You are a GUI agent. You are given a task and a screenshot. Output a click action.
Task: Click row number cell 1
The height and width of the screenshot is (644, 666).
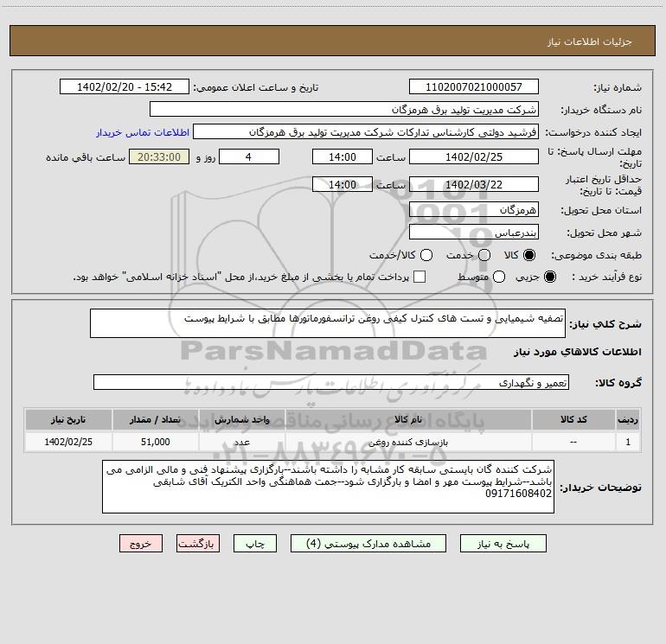628,442
